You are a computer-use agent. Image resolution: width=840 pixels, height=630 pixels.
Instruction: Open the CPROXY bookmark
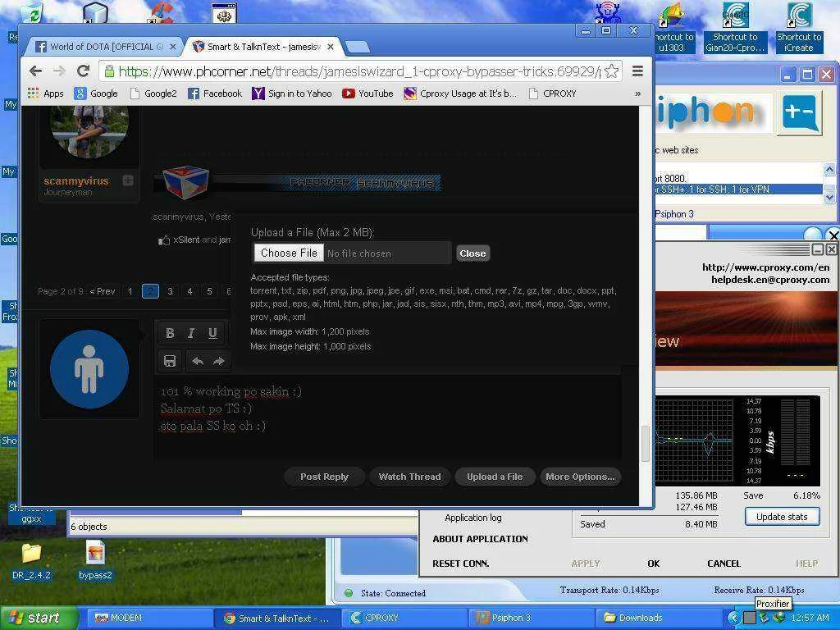tap(552, 94)
